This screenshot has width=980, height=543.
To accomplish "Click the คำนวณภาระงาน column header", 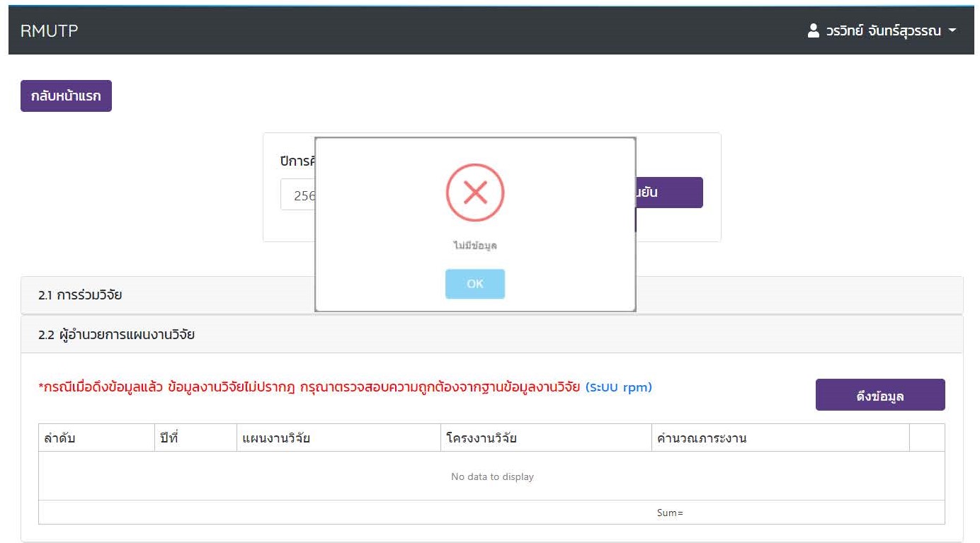I will pos(701,438).
